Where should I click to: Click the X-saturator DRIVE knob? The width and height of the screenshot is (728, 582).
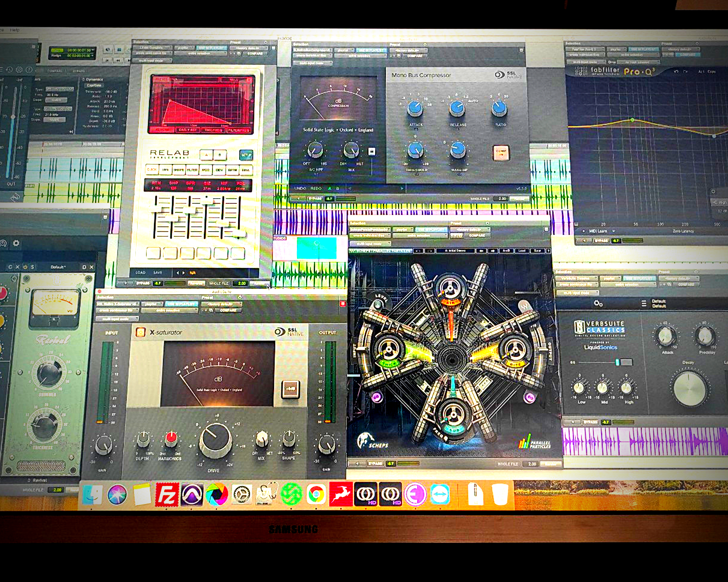(215, 441)
